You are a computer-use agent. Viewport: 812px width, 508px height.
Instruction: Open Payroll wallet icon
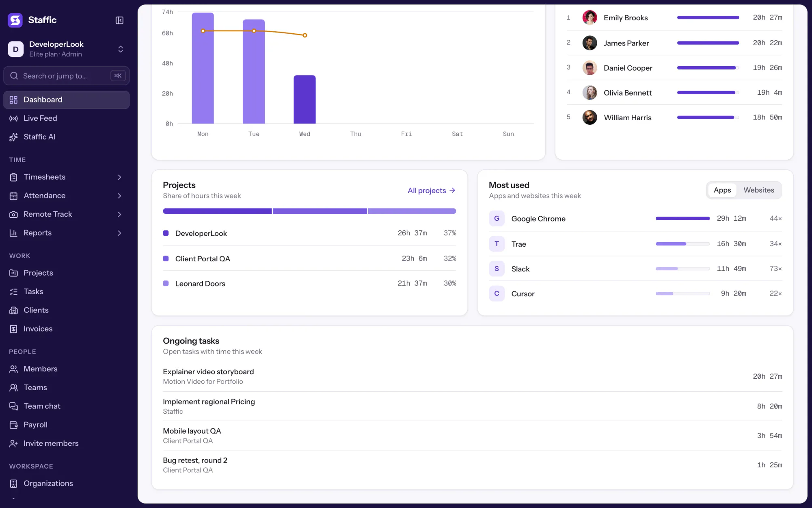[13, 425]
